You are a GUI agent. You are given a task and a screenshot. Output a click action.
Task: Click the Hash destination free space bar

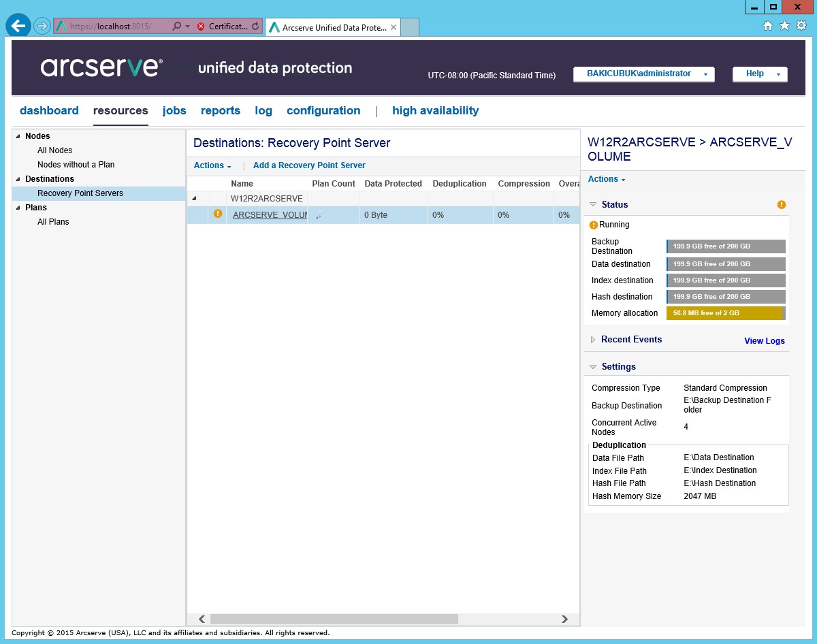pos(726,297)
